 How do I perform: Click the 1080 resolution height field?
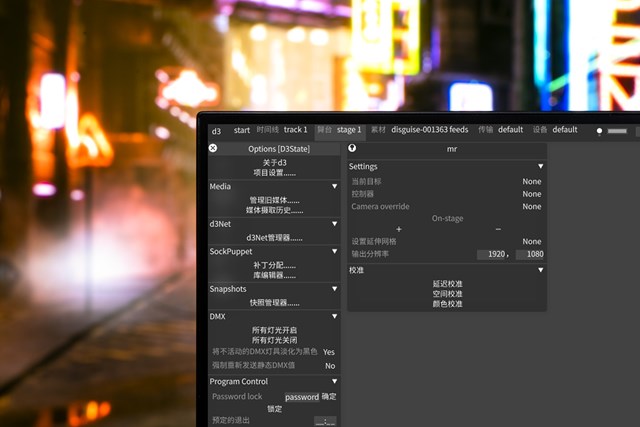[x=530, y=254]
